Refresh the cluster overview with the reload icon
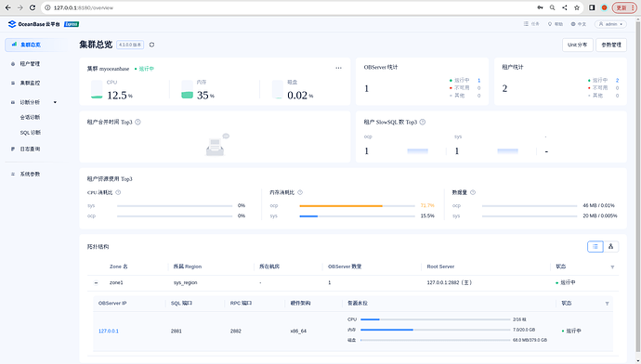This screenshot has height=364, width=641. click(151, 45)
